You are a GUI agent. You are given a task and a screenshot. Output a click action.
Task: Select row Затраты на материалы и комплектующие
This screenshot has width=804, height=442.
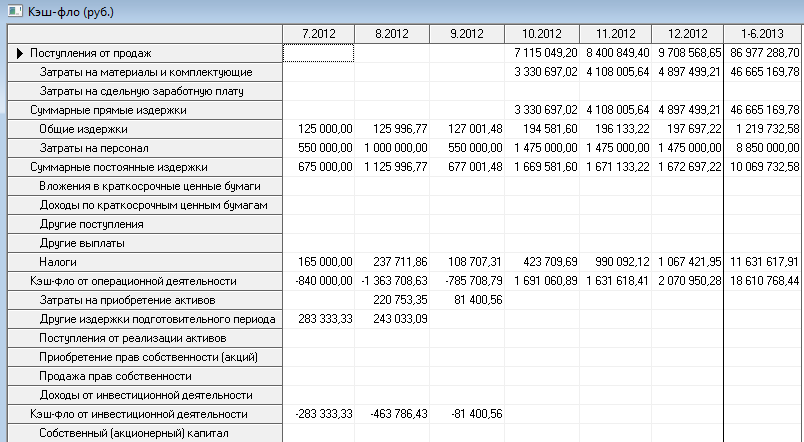[145, 72]
